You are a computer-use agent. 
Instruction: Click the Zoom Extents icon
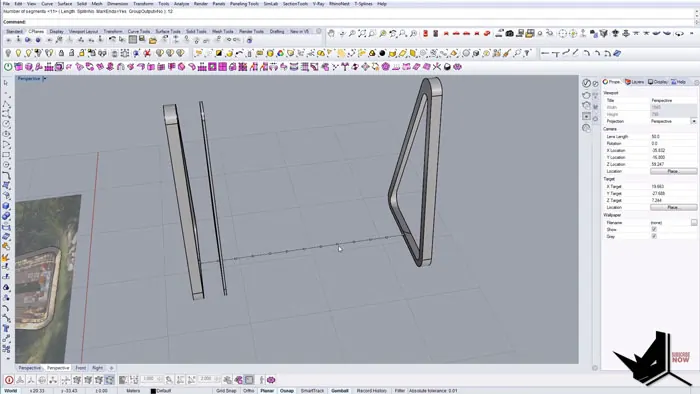[362, 33]
